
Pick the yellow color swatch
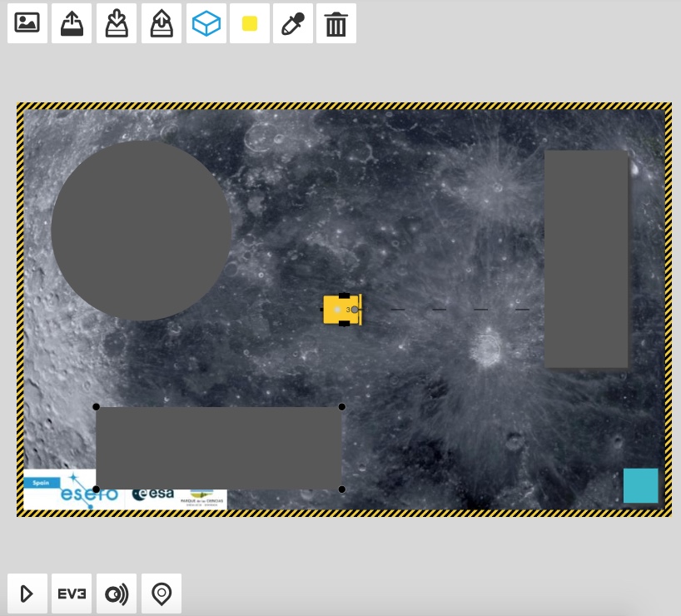pyautogui.click(x=250, y=23)
